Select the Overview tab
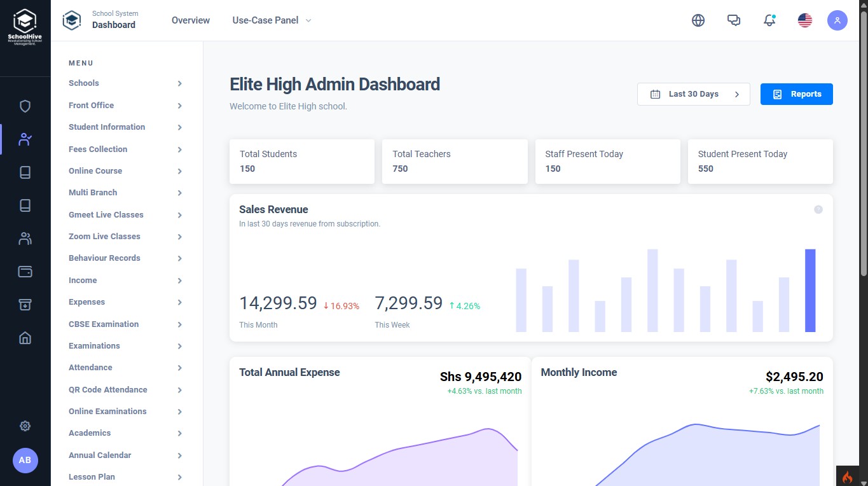 pos(190,20)
